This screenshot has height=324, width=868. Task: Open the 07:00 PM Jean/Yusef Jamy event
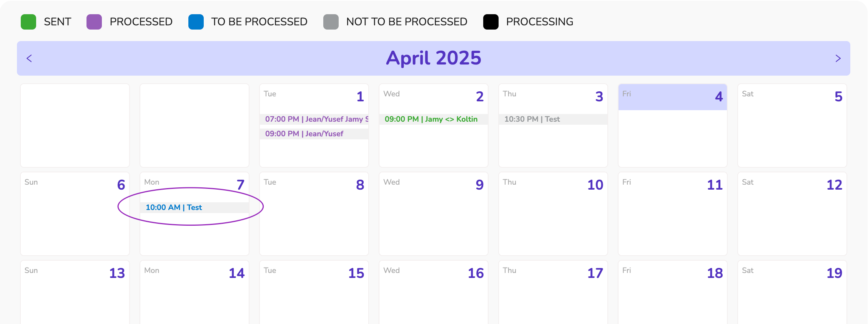click(x=314, y=119)
